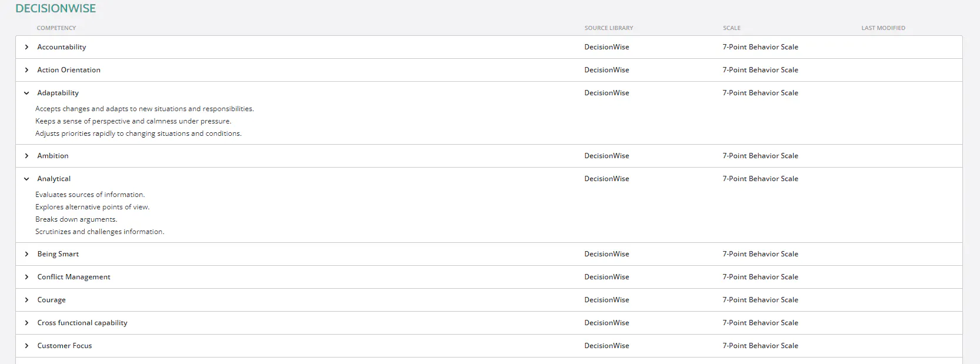980x364 pixels.
Task: Click the Scale column header
Action: pos(732,28)
